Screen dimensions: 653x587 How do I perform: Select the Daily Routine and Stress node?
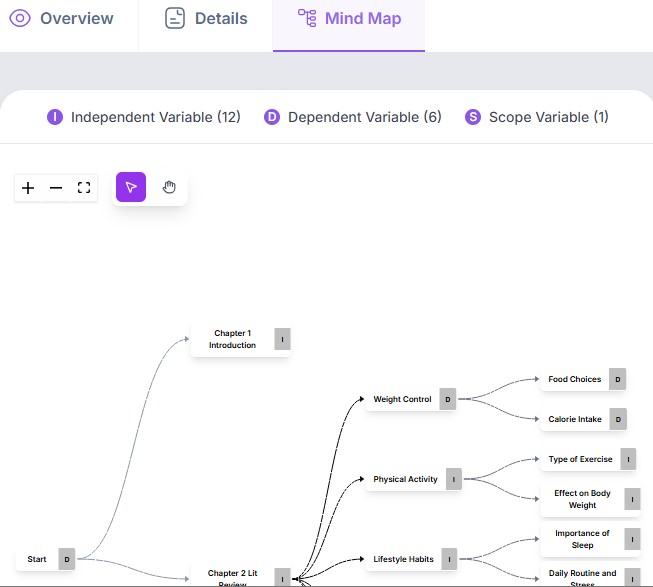[x=590, y=576]
